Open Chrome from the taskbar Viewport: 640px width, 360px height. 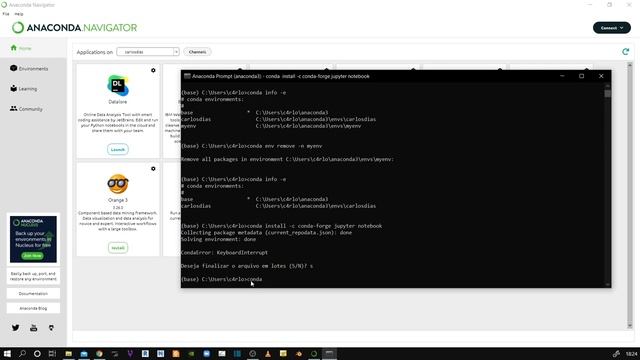[x=99, y=353]
